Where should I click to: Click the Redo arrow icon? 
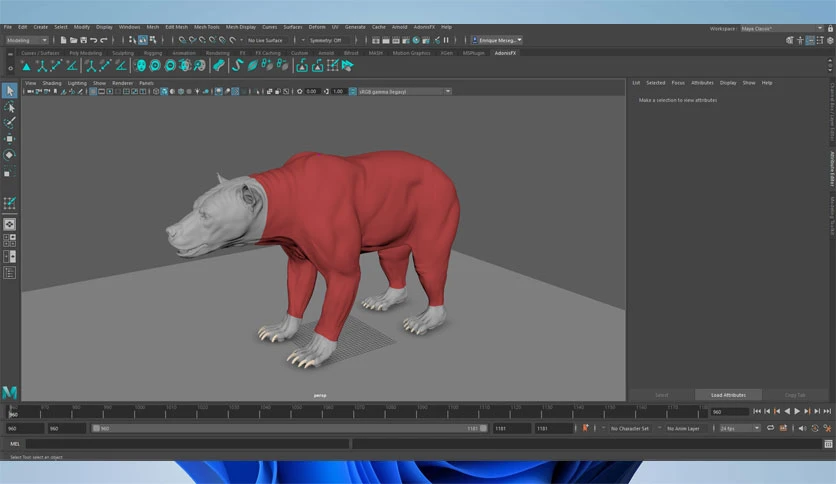point(104,40)
